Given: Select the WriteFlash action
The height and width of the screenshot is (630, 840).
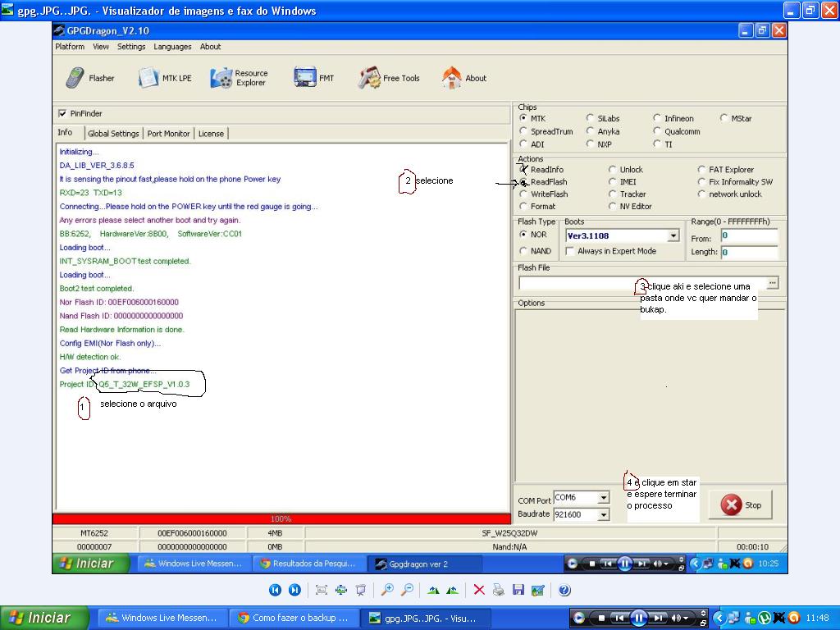Looking at the screenshot, I should (523, 194).
